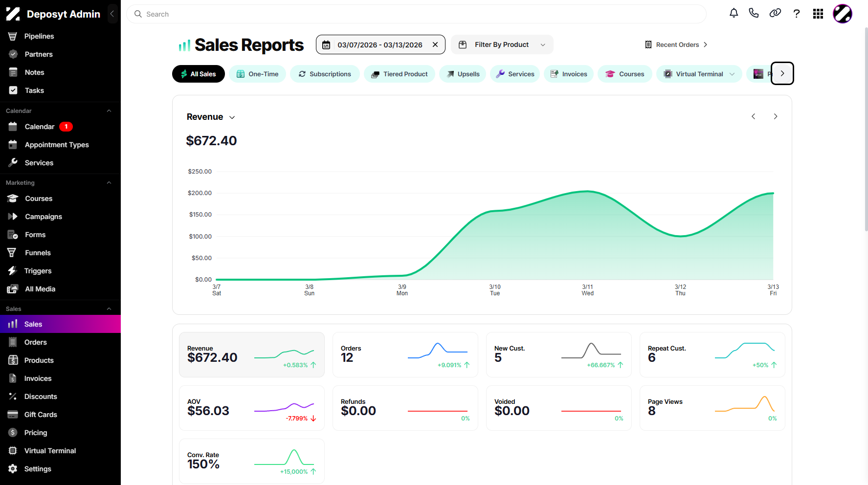The image size is (868, 485).
Task: Open the Revenue metric dropdown
Action: (211, 117)
